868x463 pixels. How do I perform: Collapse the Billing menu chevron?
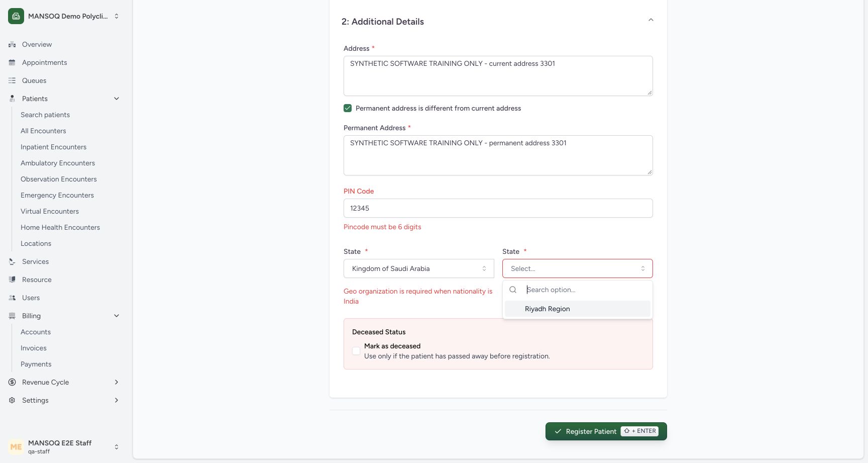coord(117,316)
